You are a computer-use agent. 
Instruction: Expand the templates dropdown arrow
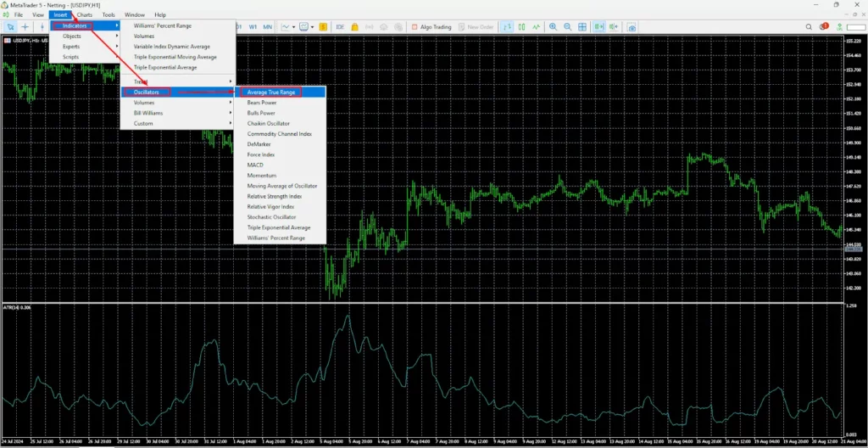pyautogui.click(x=312, y=26)
